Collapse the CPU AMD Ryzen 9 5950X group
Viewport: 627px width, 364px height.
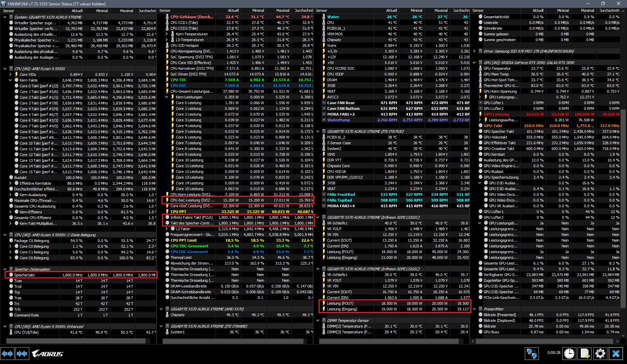tap(5, 68)
